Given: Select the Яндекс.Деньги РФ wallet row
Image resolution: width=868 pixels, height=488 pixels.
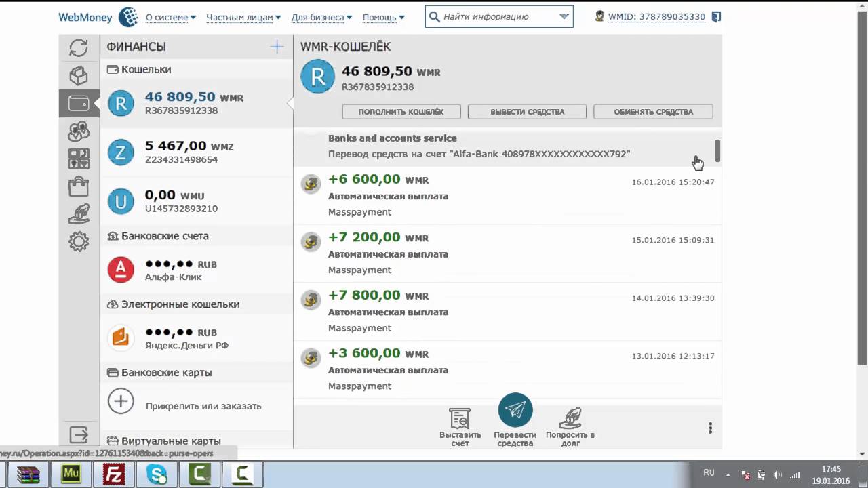Looking at the screenshot, I should coord(197,338).
